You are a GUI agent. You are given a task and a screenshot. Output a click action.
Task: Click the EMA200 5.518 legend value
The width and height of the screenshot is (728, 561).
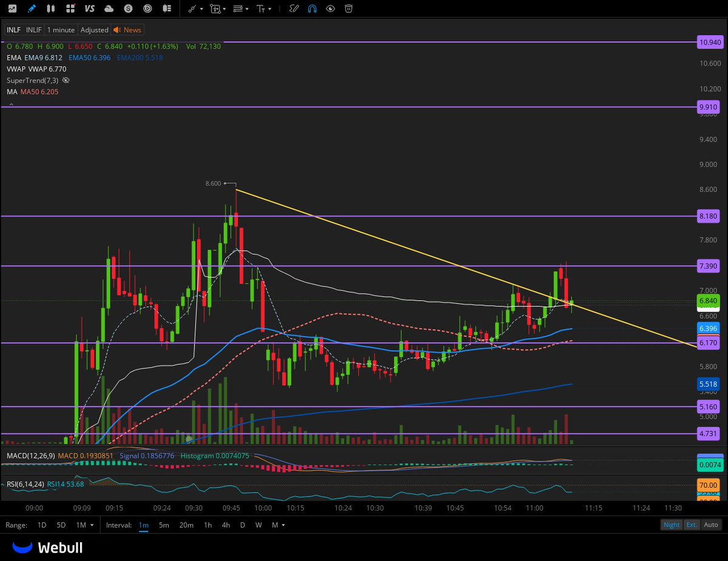[x=140, y=58]
